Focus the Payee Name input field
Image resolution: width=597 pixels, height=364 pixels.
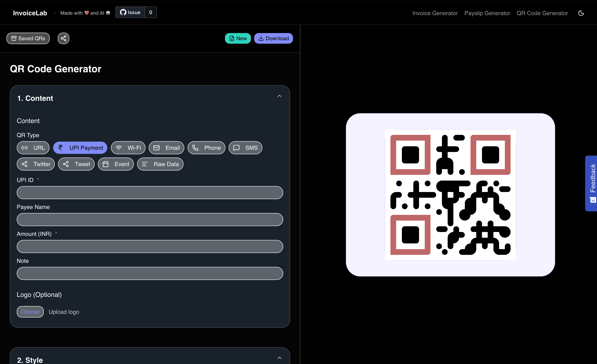click(x=150, y=220)
